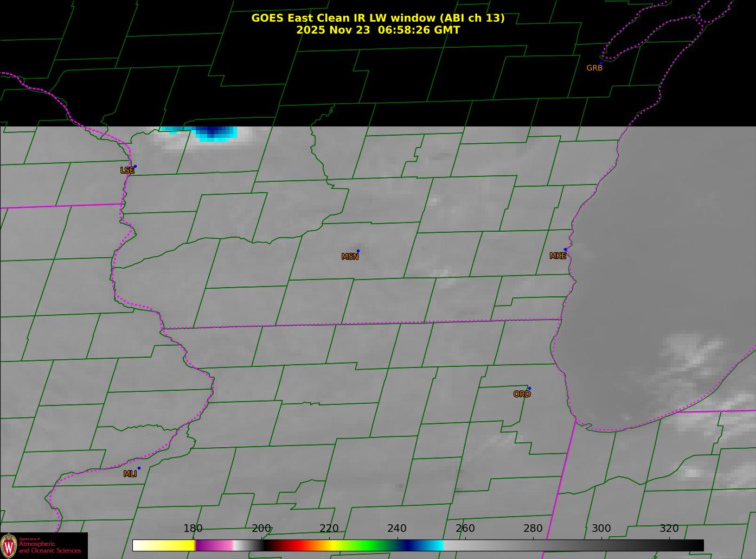
Task: Click the Atmospheric and Oceanic Sciences text
Action: point(49,547)
